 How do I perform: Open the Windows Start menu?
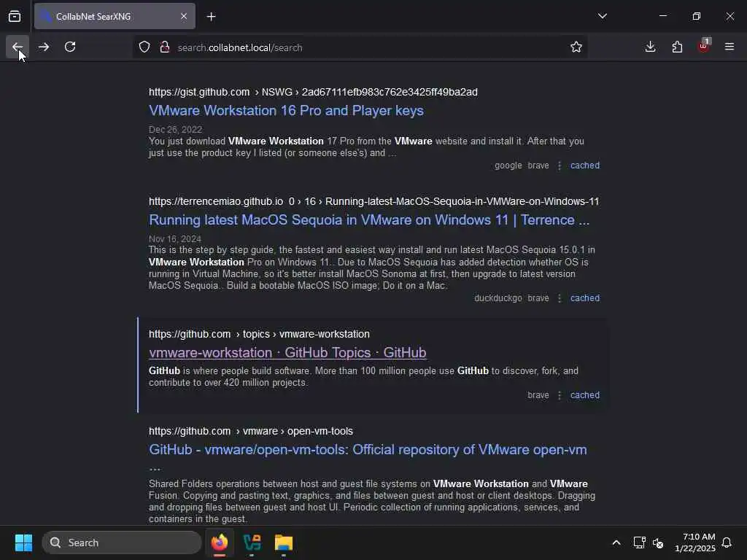(x=23, y=542)
